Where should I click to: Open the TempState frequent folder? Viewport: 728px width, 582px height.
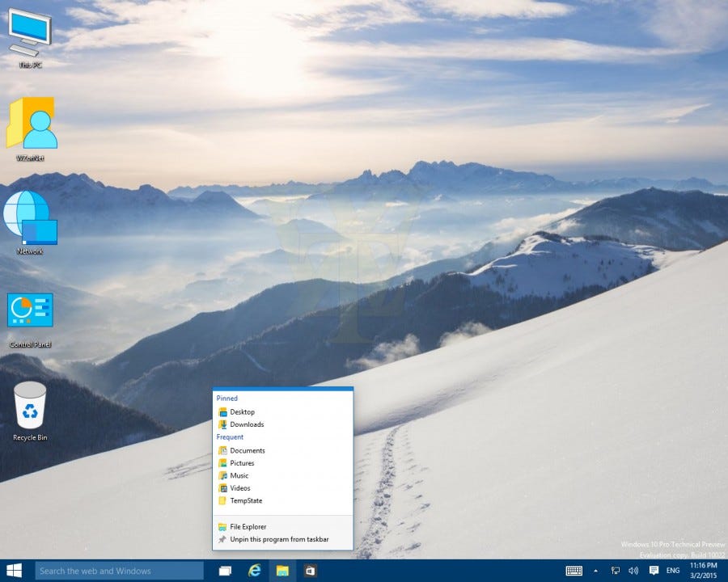pyautogui.click(x=244, y=501)
